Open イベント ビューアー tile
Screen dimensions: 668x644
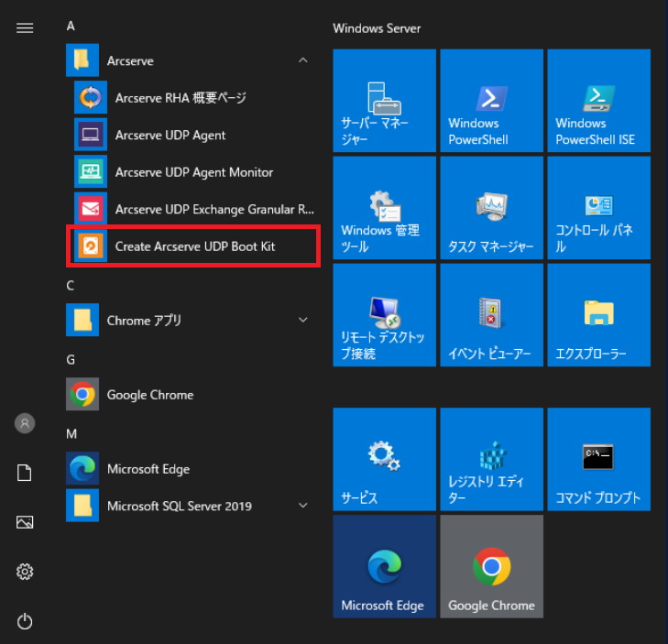tap(492, 315)
